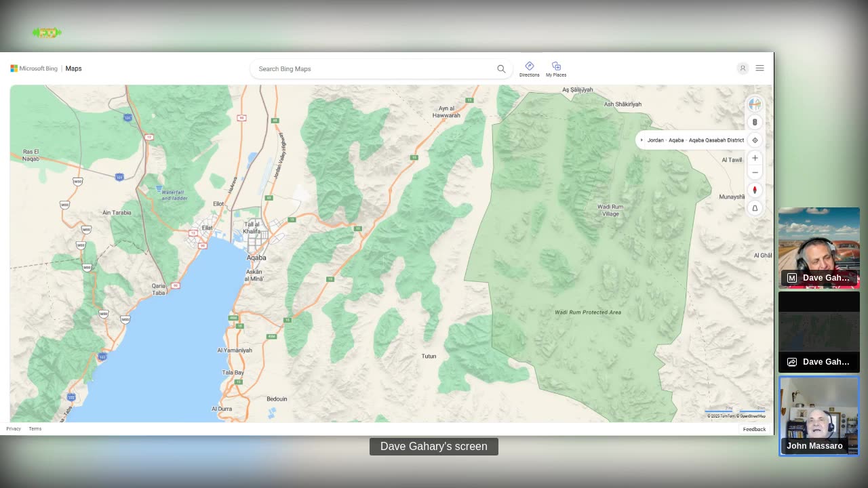The height and width of the screenshot is (488, 868).
Task: Open the Terms link
Action: tap(35, 429)
